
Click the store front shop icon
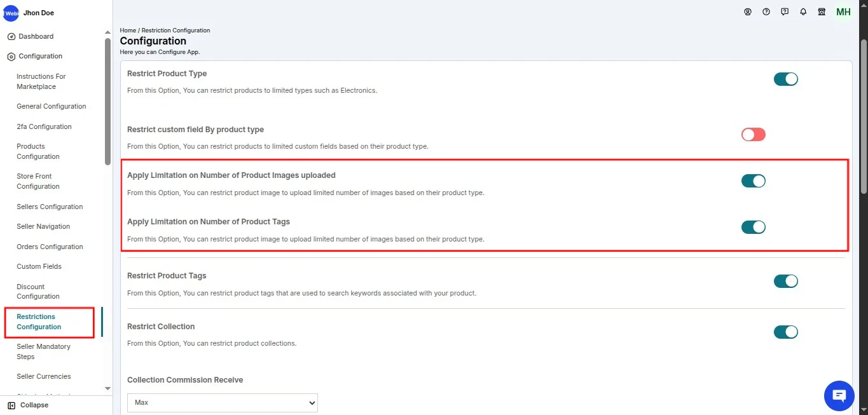coord(822,11)
